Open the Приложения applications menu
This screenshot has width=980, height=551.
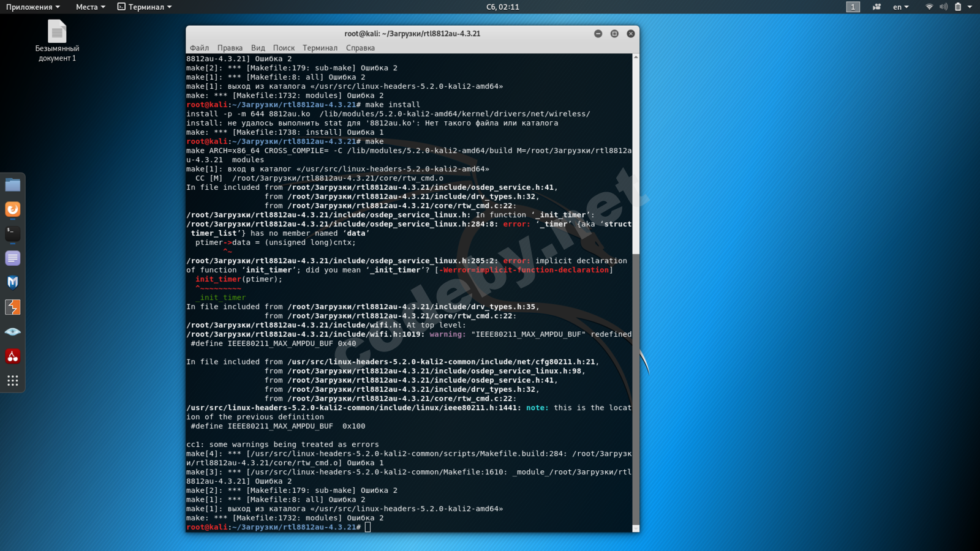pos(33,7)
